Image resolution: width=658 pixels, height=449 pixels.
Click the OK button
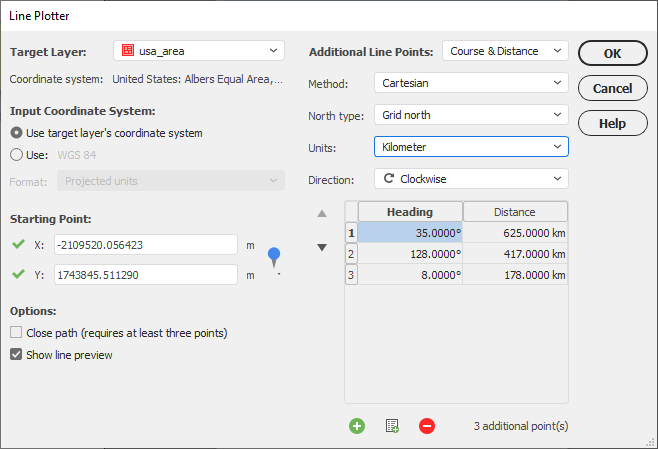(x=613, y=53)
